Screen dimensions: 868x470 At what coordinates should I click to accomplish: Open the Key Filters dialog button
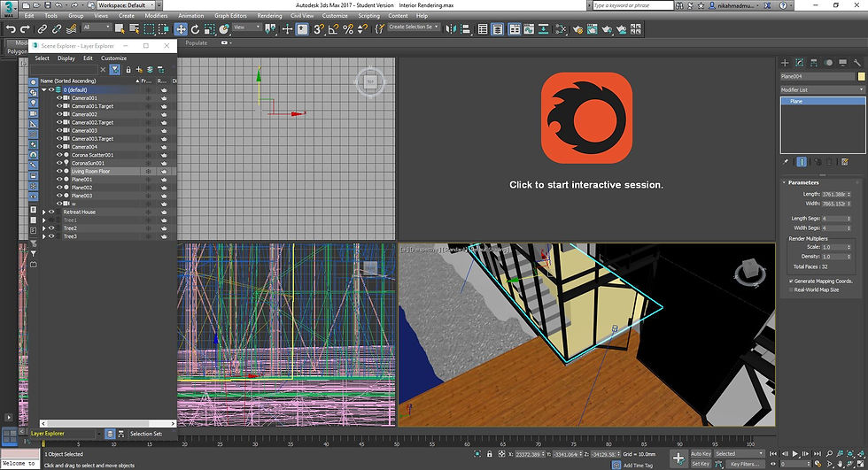745,464
